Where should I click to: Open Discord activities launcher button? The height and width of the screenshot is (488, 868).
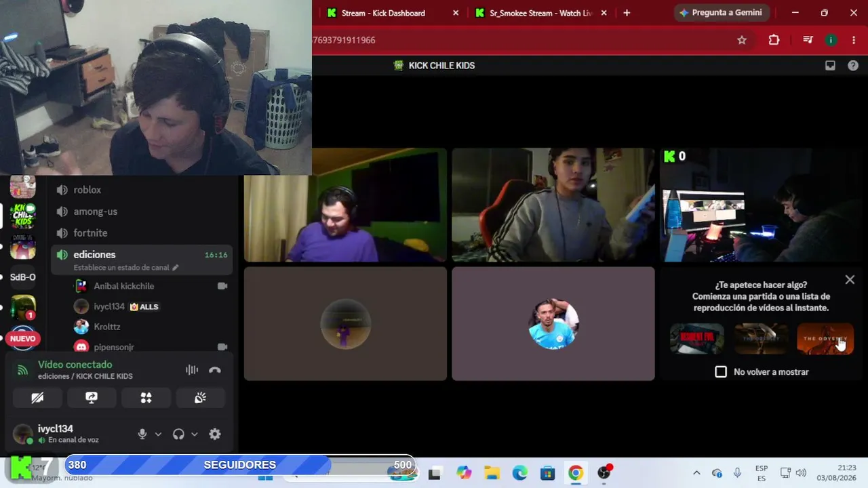(x=146, y=398)
